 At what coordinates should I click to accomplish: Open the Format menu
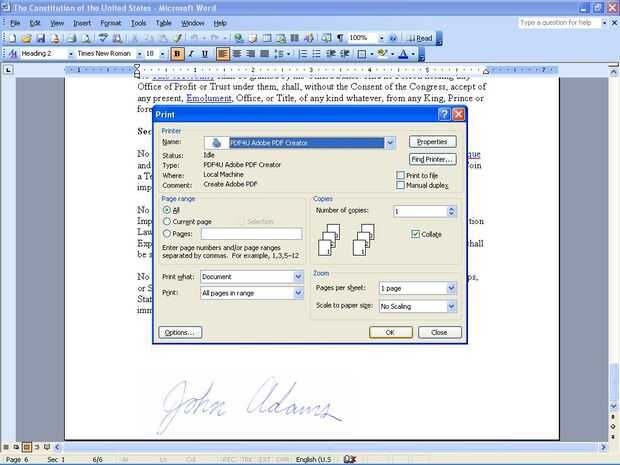pyautogui.click(x=110, y=23)
